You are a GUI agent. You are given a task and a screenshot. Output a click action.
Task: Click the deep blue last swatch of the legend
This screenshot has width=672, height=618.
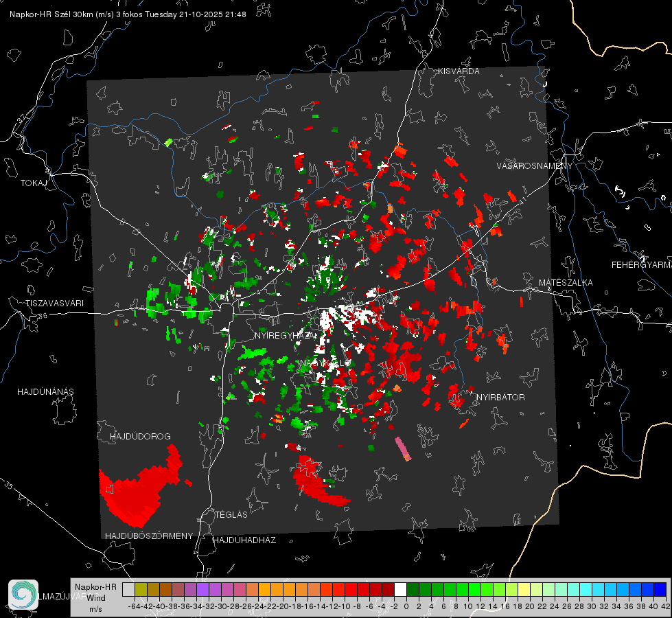pos(660,589)
